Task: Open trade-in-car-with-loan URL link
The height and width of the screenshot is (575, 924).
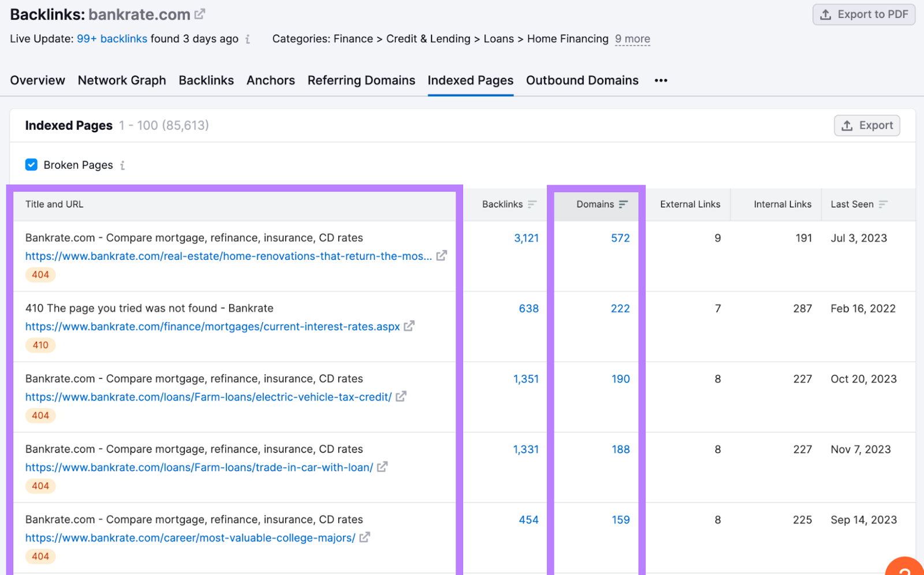Action: point(199,467)
